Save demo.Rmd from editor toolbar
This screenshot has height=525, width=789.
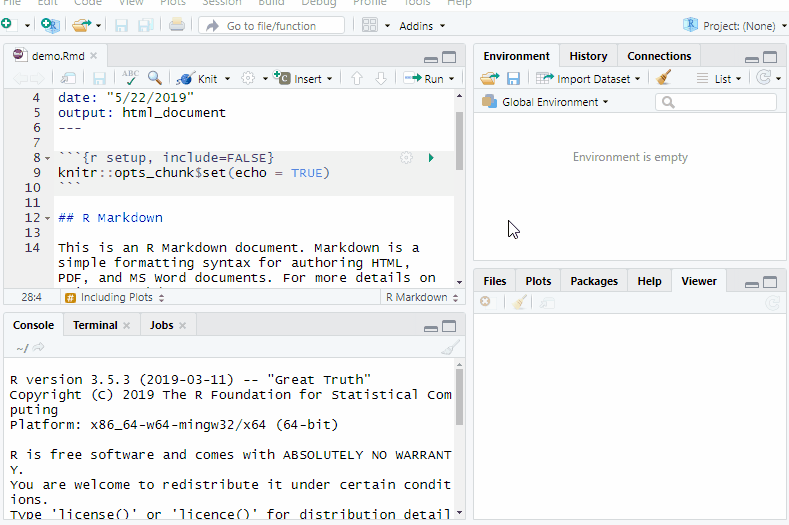99,79
